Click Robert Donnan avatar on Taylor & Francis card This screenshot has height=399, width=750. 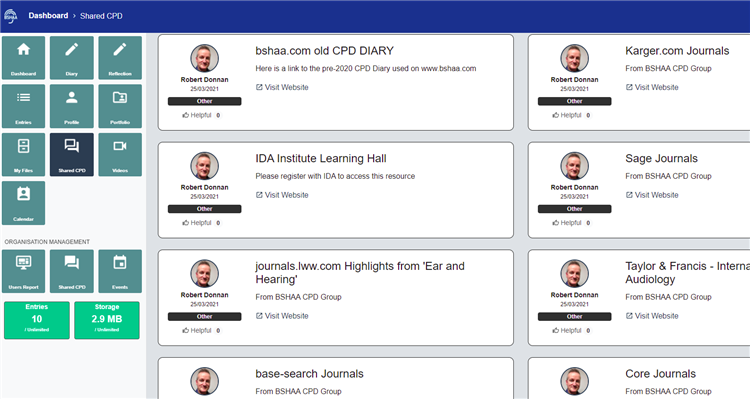pos(574,274)
